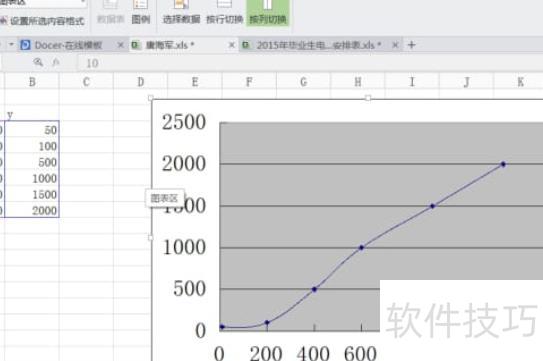Open tab list dropdown arrow before Docer
The image size is (543, 361).
click(x=11, y=45)
